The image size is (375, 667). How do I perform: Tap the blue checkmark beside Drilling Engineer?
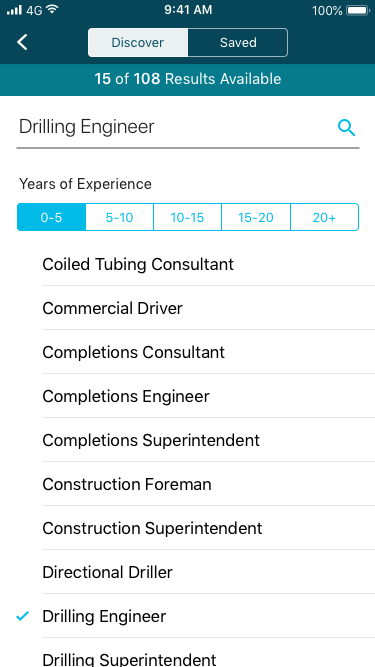[x=22, y=616]
